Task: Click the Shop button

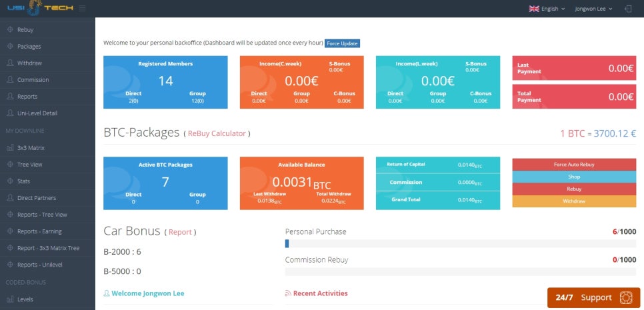Action: click(x=574, y=177)
